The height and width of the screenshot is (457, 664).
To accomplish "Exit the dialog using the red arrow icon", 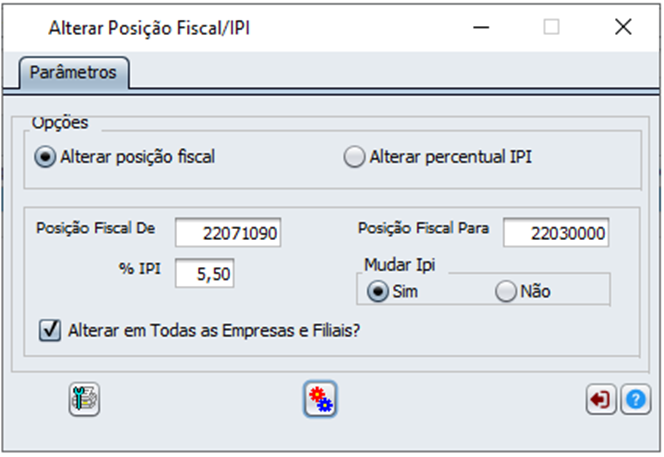I will 601,399.
